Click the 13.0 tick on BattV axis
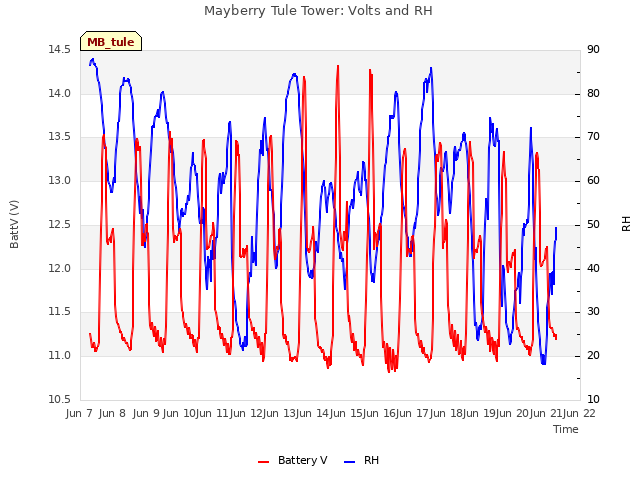This screenshot has width=640, height=480. pos(60,180)
